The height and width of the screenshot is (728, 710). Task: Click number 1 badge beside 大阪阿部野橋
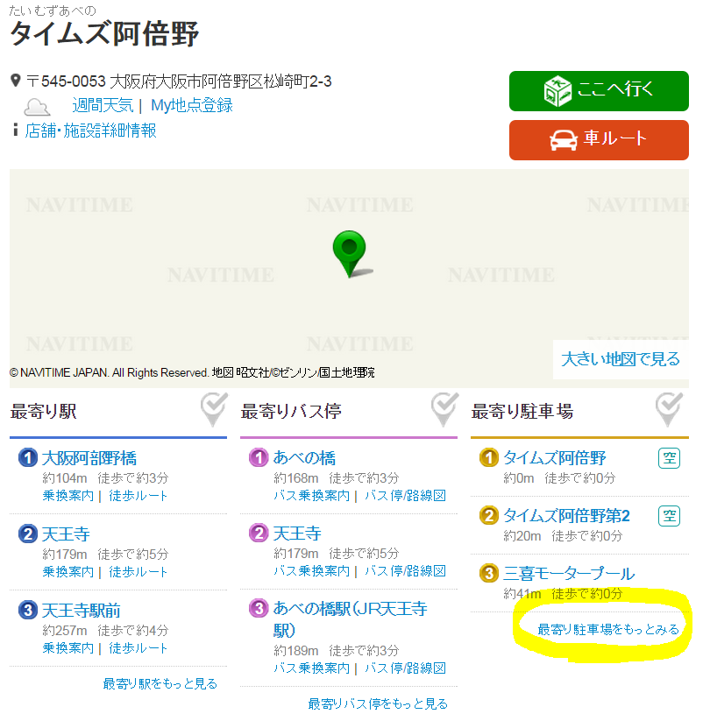pyautogui.click(x=28, y=458)
